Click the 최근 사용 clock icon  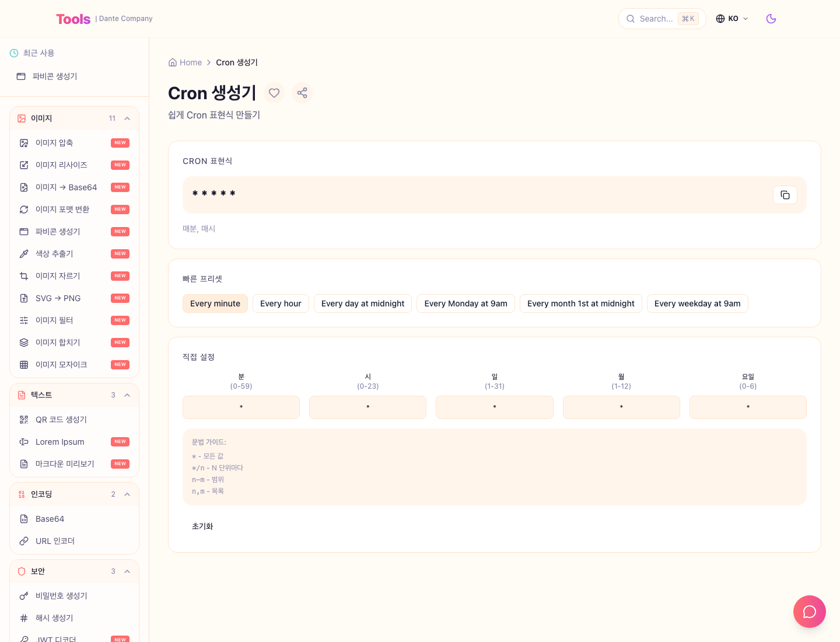pos(14,53)
